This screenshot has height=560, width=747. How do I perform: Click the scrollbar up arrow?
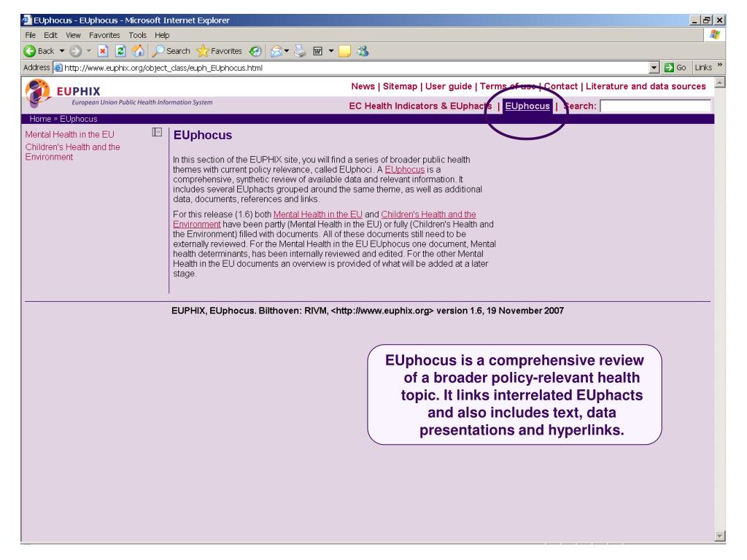(720, 82)
